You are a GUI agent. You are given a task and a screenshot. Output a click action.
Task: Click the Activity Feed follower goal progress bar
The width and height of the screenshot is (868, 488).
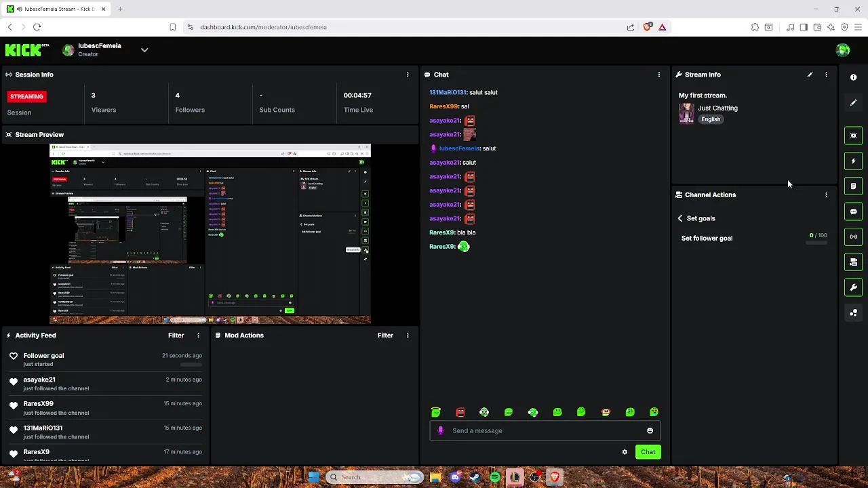(x=191, y=365)
